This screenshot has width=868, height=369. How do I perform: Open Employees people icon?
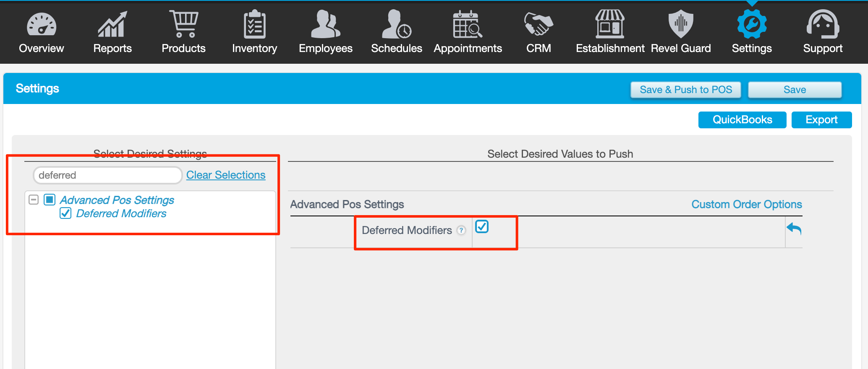click(325, 24)
